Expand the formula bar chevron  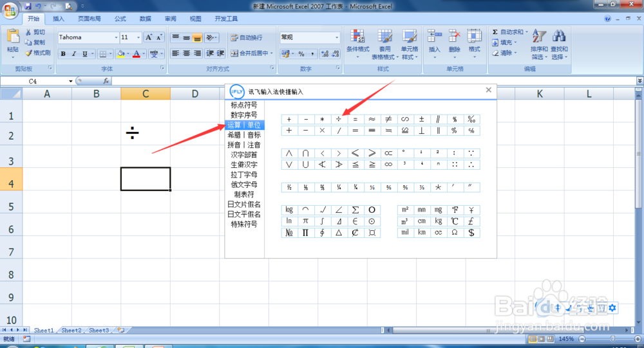coord(639,81)
